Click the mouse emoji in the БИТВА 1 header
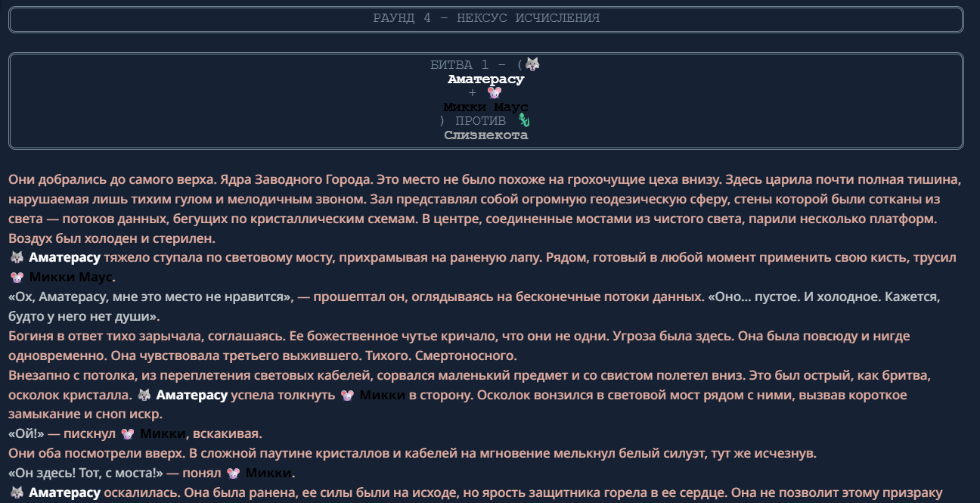 495,93
